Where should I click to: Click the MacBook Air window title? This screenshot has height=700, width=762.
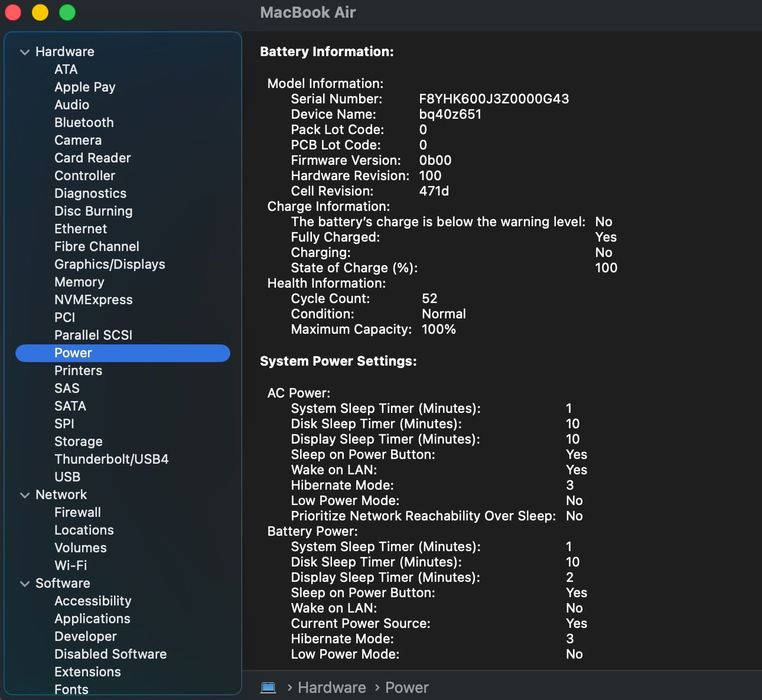click(x=308, y=13)
